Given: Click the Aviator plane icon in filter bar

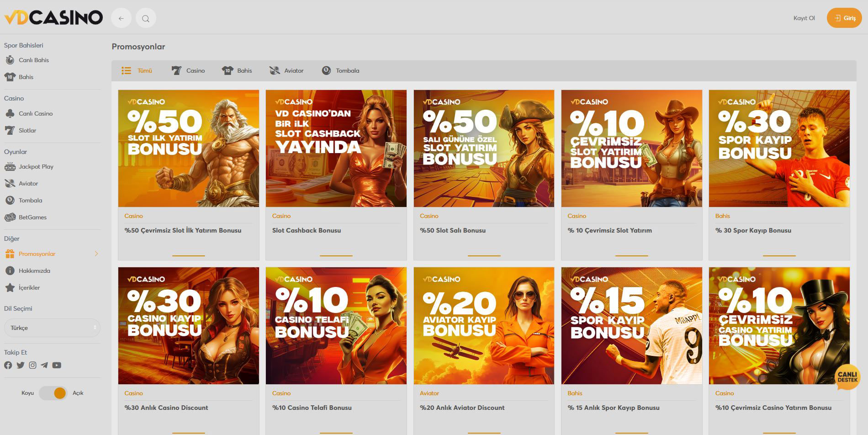Looking at the screenshot, I should point(275,70).
